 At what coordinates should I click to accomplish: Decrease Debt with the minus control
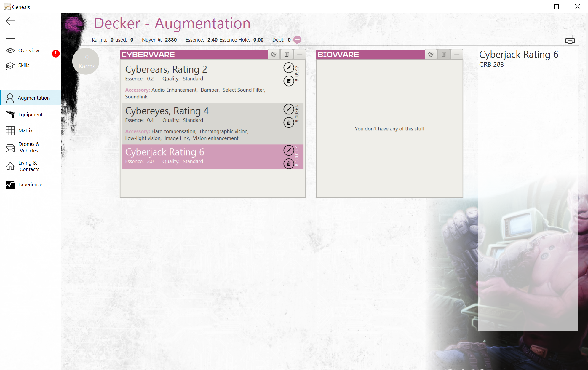click(x=297, y=39)
